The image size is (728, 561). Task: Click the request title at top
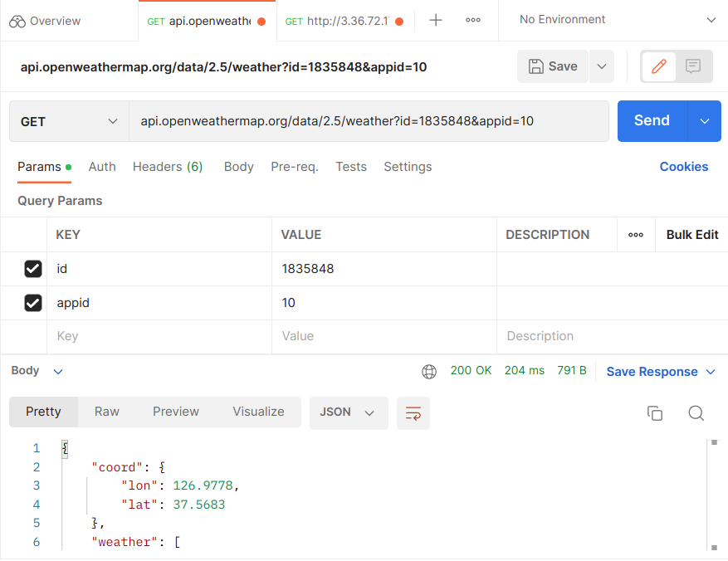pos(223,67)
